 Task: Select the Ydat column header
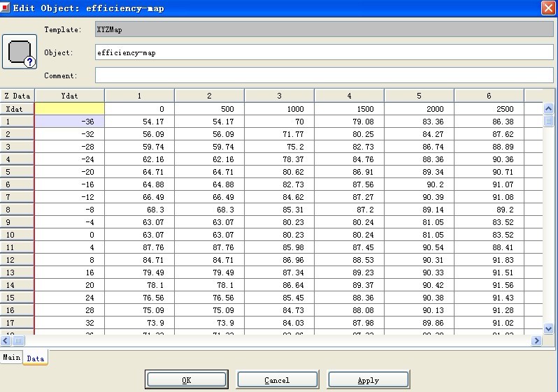coord(70,96)
